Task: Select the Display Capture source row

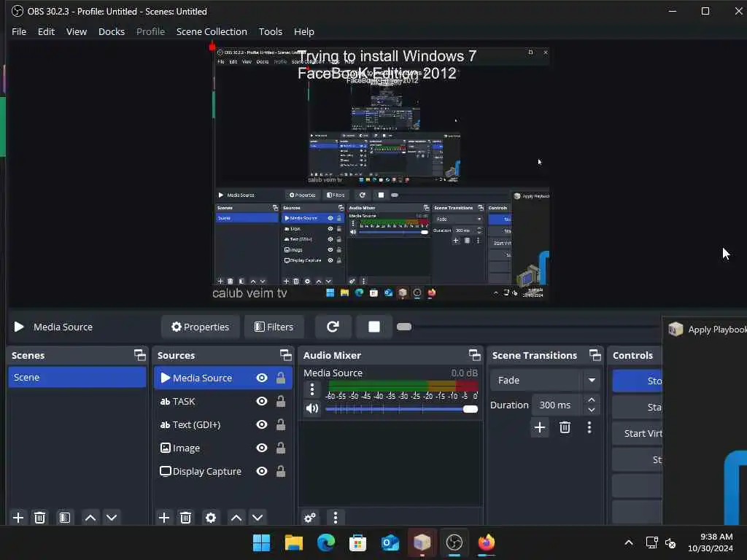Action: [222, 471]
